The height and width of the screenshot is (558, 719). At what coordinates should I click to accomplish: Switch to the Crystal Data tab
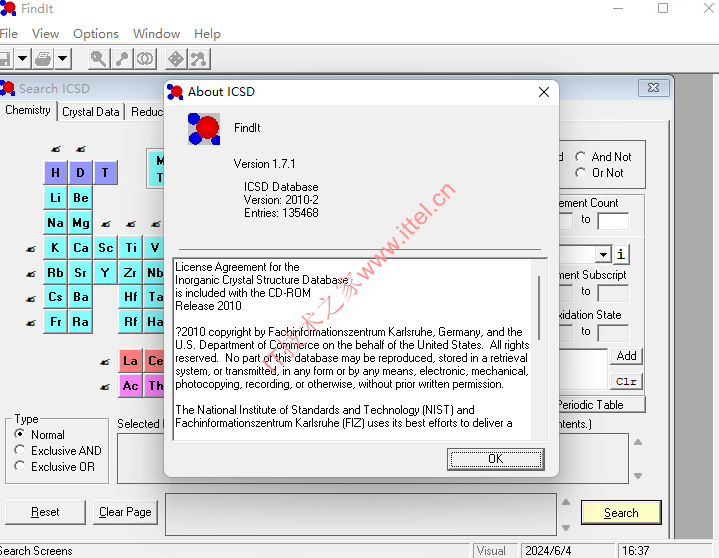point(91,112)
